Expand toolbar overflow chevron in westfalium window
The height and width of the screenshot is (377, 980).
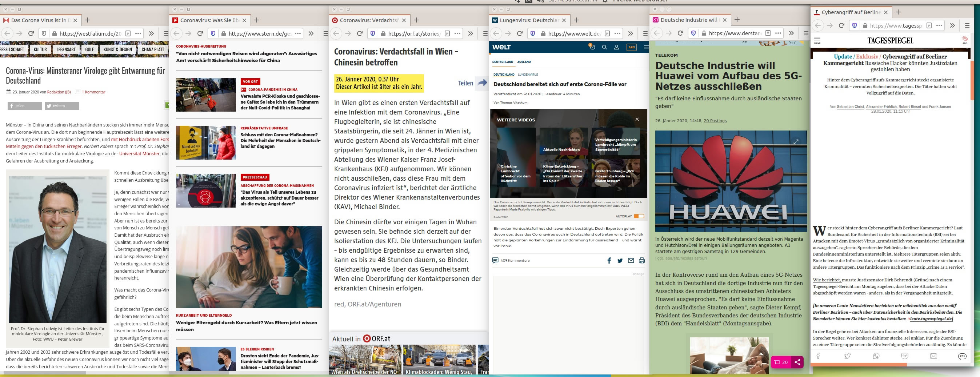click(151, 33)
